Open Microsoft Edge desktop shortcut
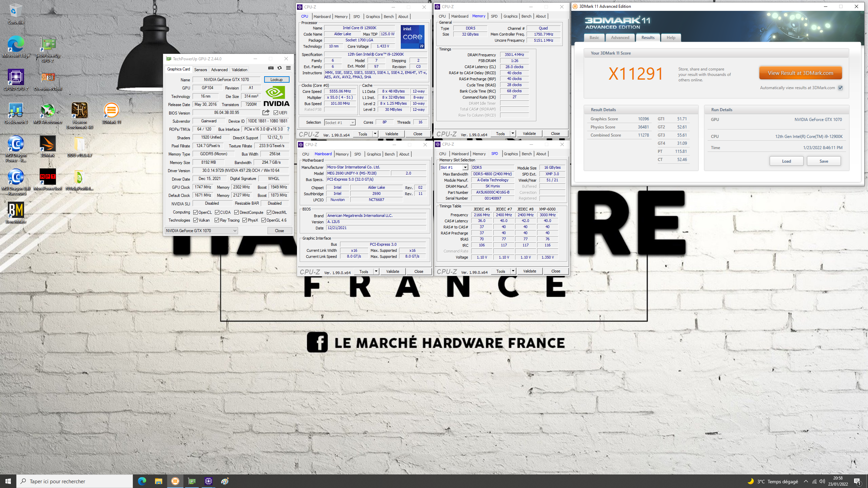This screenshot has height=488, width=868. click(16, 47)
